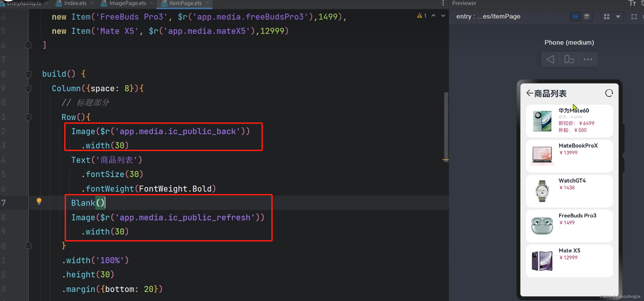This screenshot has height=301, width=644.
Task: Click the ¥13999 price text
Action: coord(568,153)
